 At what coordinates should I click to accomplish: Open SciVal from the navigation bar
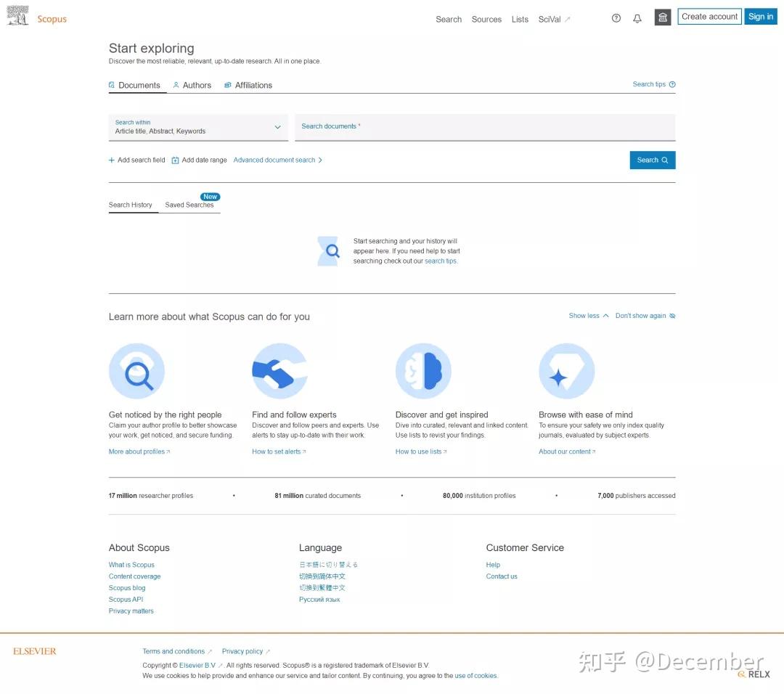[x=550, y=20]
